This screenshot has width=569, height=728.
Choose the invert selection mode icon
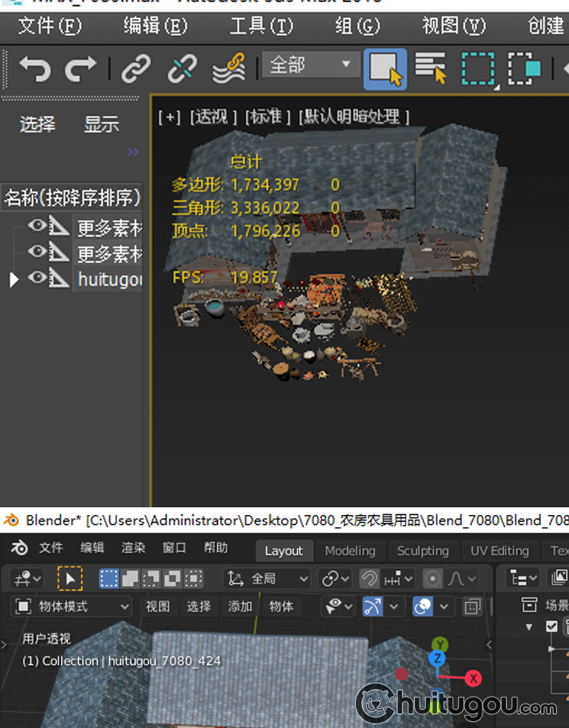point(172,579)
